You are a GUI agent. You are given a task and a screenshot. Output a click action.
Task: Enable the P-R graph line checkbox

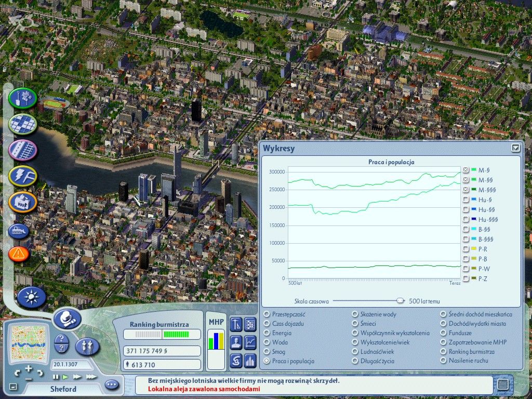pyautogui.click(x=466, y=249)
